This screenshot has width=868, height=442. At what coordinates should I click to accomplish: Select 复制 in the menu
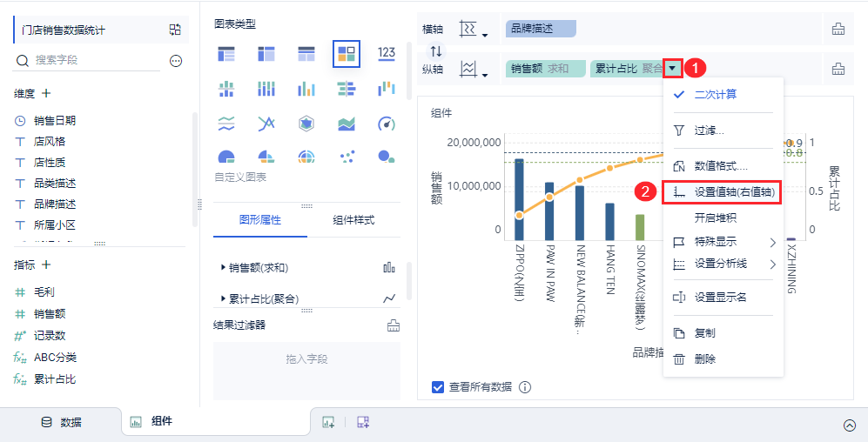click(x=723, y=333)
